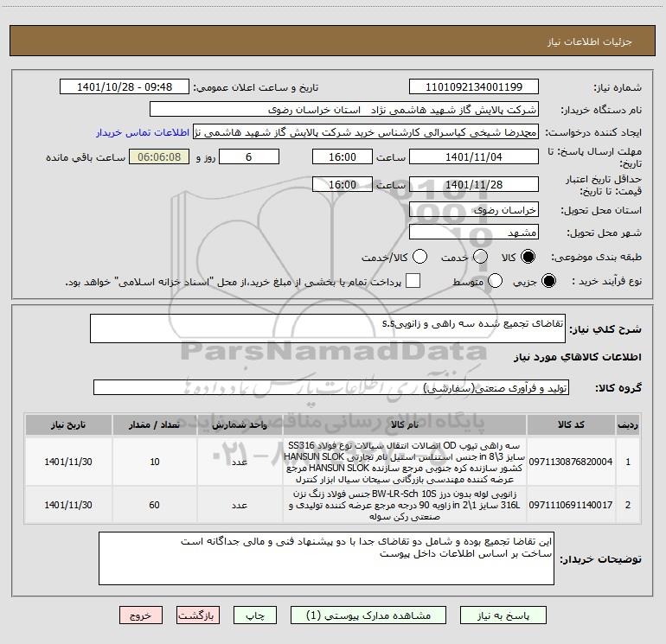Open مشاهده مدارک پیوستی (1) button

coord(368,615)
